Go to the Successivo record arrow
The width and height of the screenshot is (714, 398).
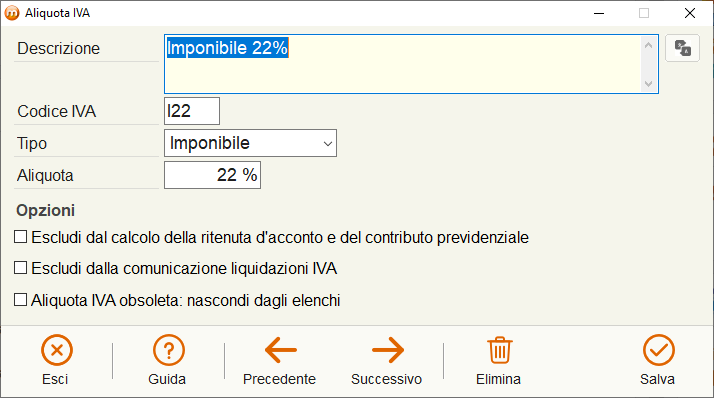pos(388,350)
